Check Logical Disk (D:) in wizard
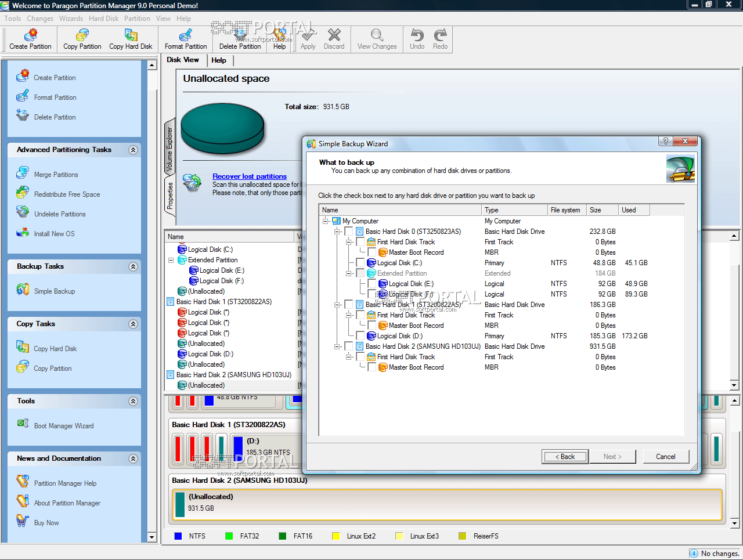 (x=360, y=336)
